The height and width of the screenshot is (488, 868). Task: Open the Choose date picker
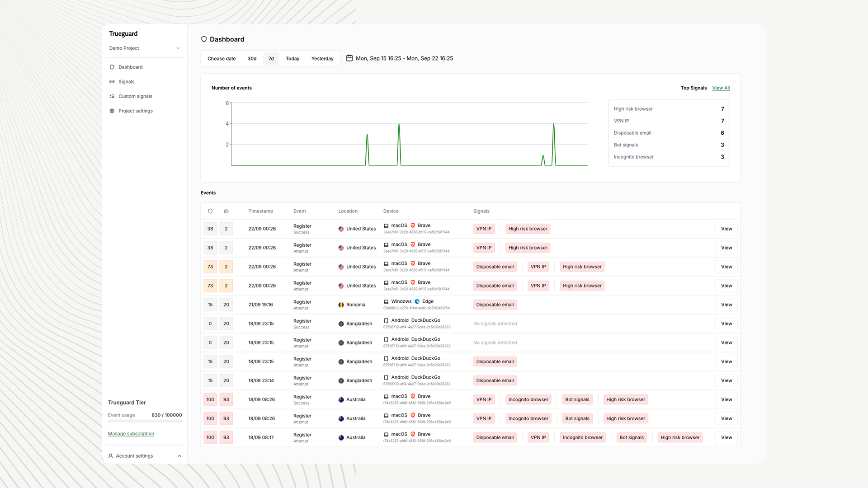point(222,58)
